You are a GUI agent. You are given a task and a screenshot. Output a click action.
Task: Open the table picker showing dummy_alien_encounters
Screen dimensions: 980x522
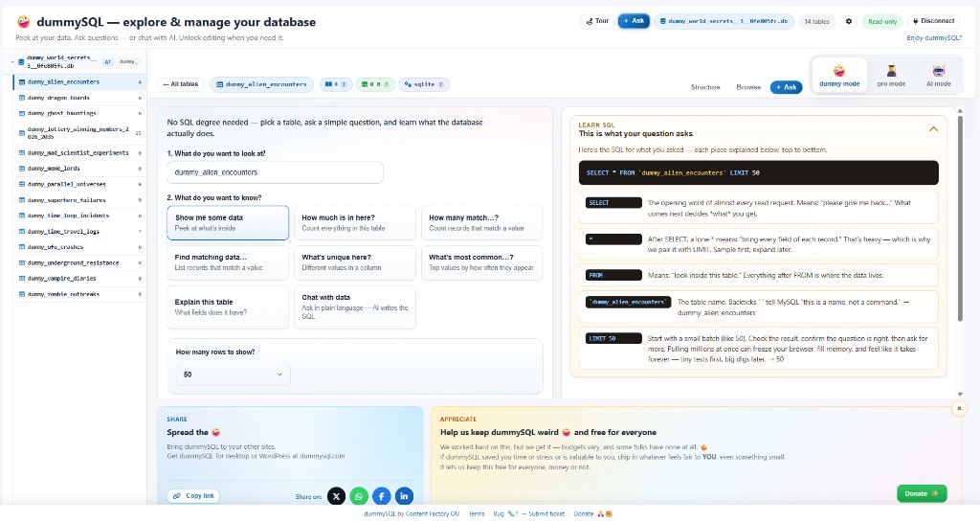pyautogui.click(x=275, y=172)
